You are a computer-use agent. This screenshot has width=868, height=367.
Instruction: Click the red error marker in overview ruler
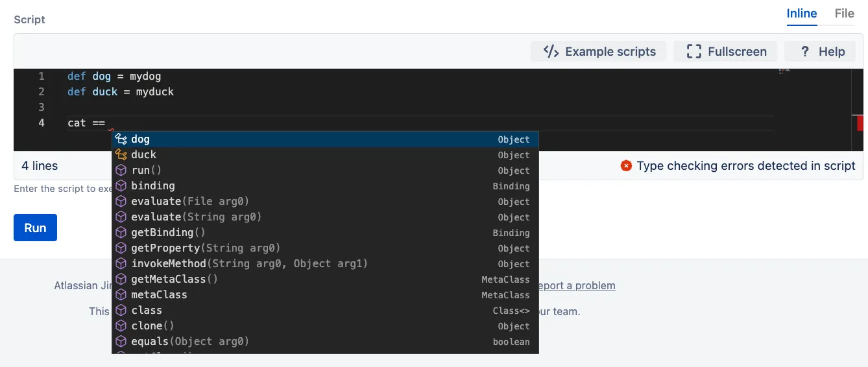tap(860, 123)
